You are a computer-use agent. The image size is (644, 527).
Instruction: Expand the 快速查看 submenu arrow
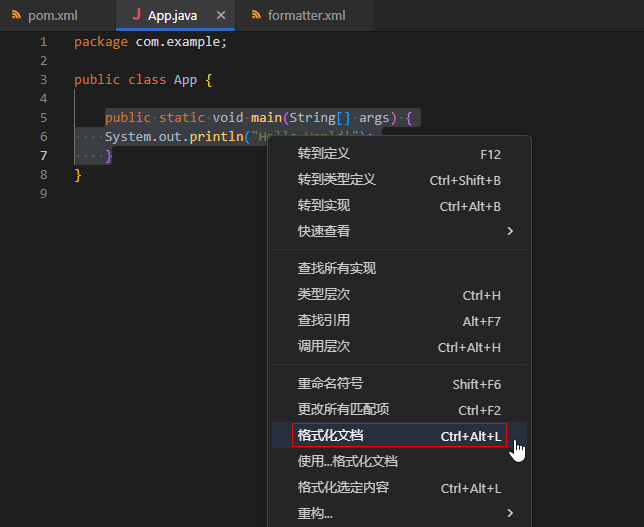[x=510, y=231]
